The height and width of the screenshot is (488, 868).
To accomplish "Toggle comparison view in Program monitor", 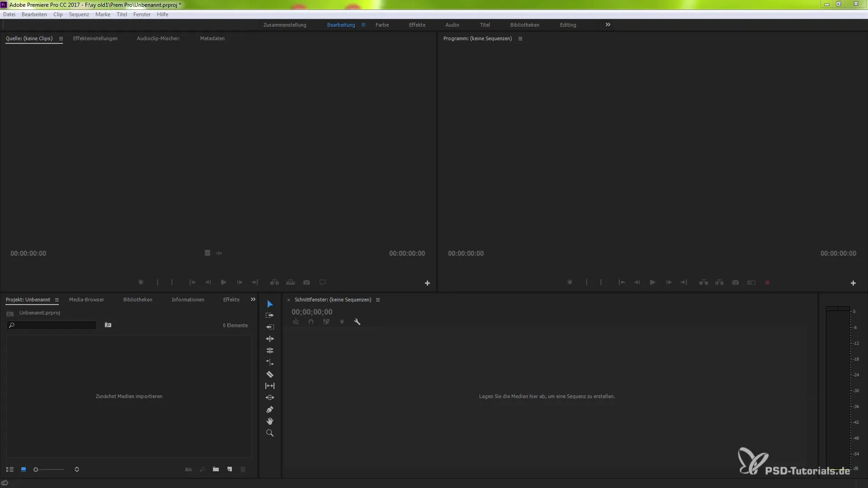I will 751,282.
